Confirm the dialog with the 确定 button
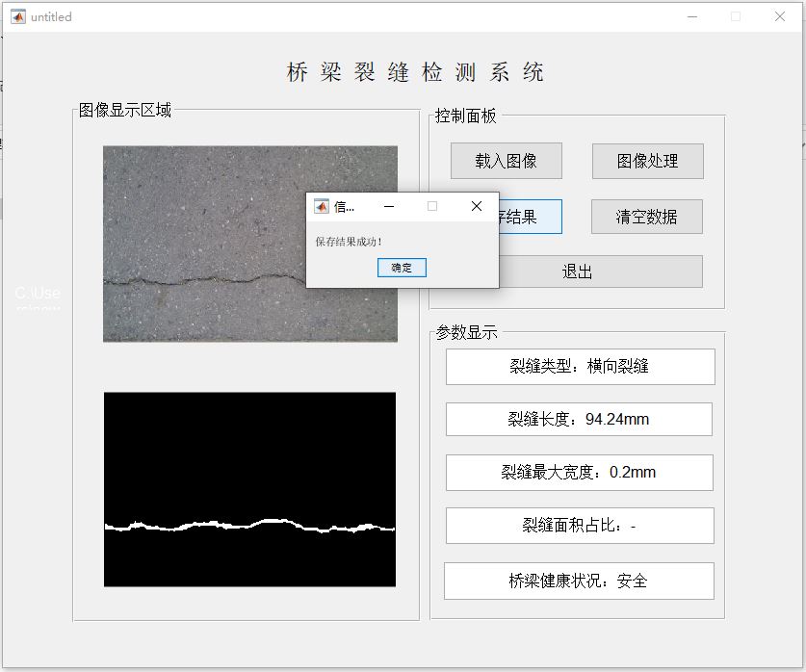Image resolution: width=806 pixels, height=672 pixels. (x=402, y=267)
